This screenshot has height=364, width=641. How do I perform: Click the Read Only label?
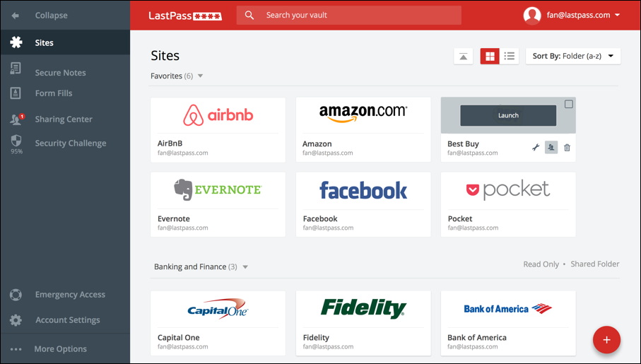point(541,264)
